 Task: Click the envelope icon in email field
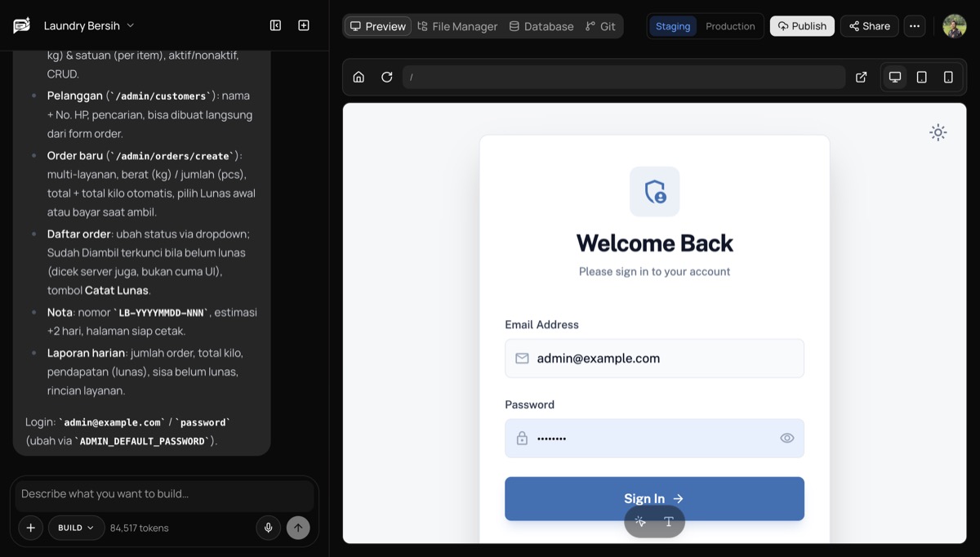click(x=522, y=359)
